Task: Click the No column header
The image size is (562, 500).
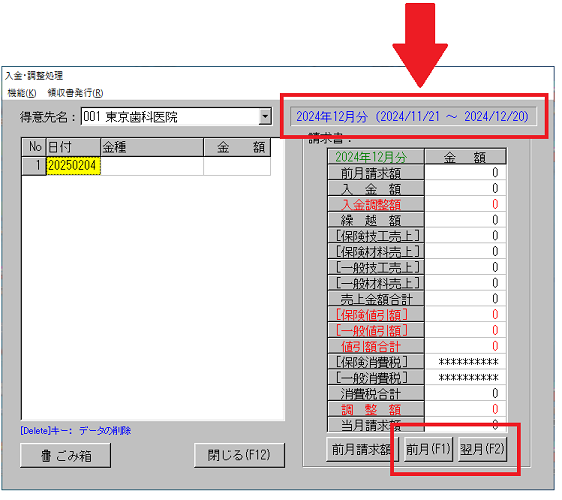Action: coord(34,147)
